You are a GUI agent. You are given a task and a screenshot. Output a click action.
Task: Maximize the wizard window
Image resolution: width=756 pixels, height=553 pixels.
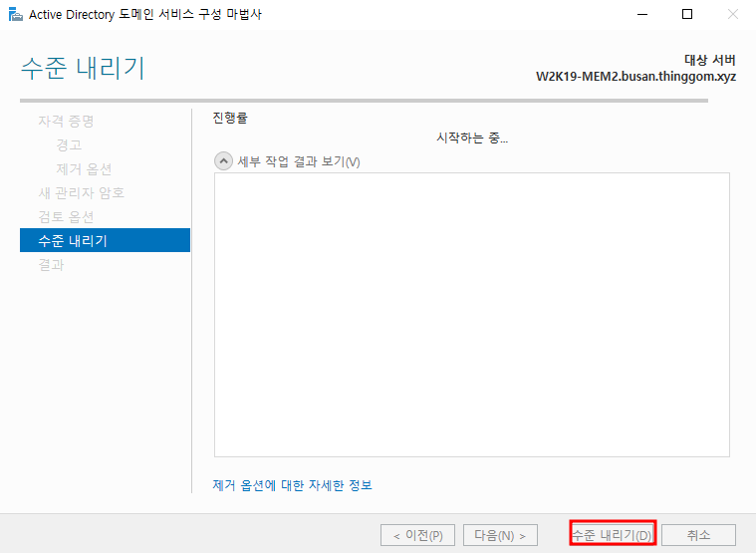(687, 15)
